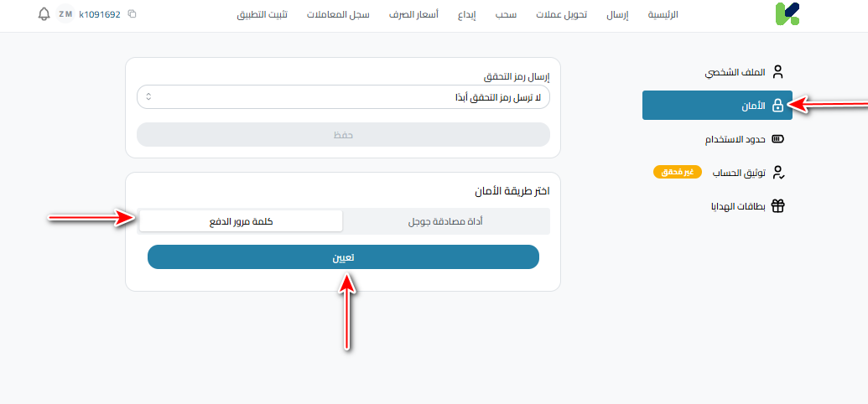The height and width of the screenshot is (404, 868).
Task: Select Google Authenticator security method
Action: tap(445, 221)
